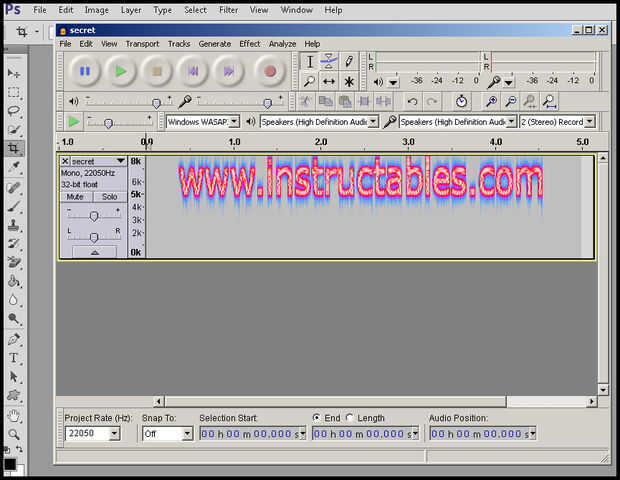
Task: Select the Photoshop Rectangular Marquee tool
Action: 14,92
